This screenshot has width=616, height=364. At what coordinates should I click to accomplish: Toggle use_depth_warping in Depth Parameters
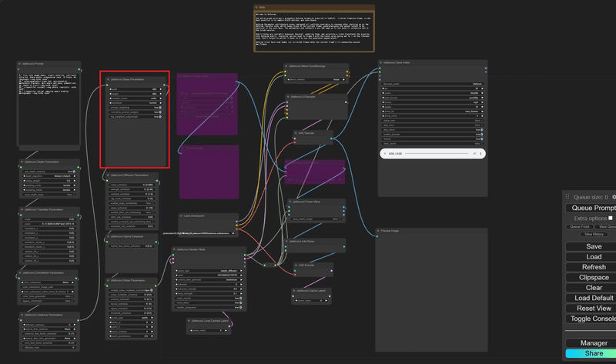(49, 172)
